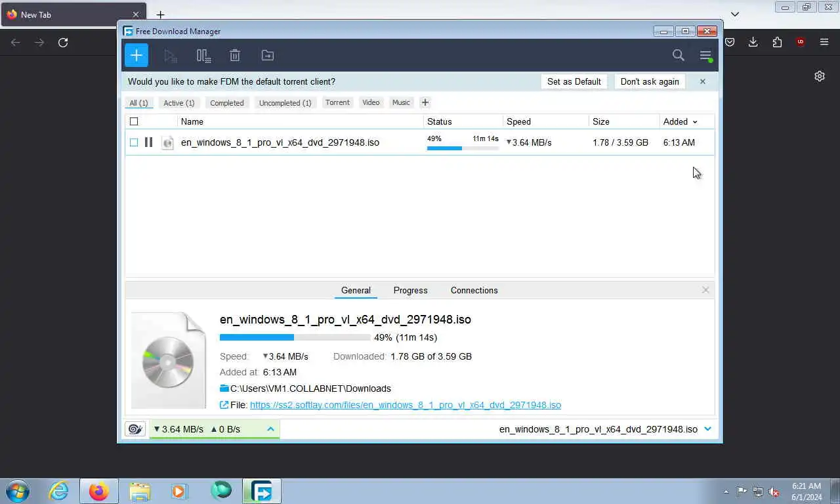Click the large disc file thumbnail

tap(169, 360)
